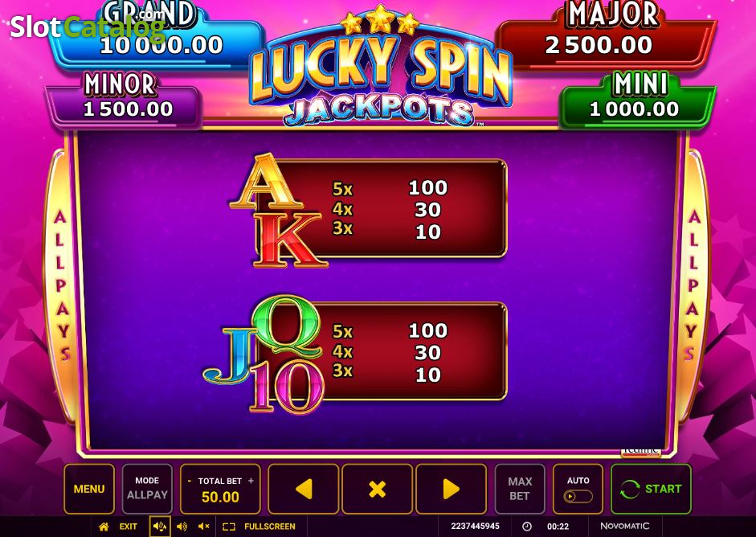The height and width of the screenshot is (537, 756).
Task: Click the Novomatic logo
Action: click(x=625, y=526)
